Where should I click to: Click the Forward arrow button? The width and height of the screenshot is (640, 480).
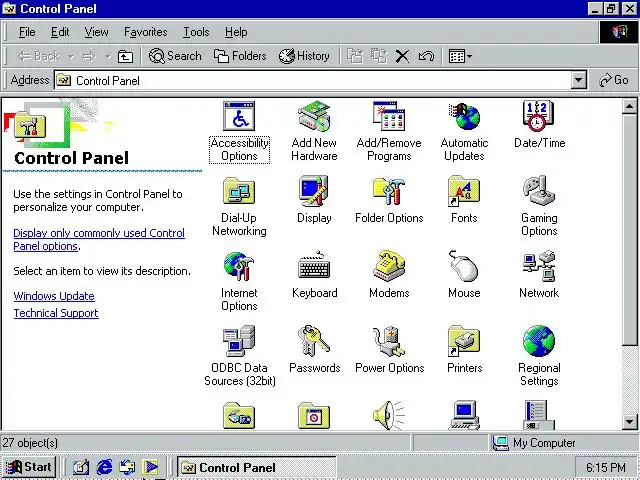(x=89, y=56)
